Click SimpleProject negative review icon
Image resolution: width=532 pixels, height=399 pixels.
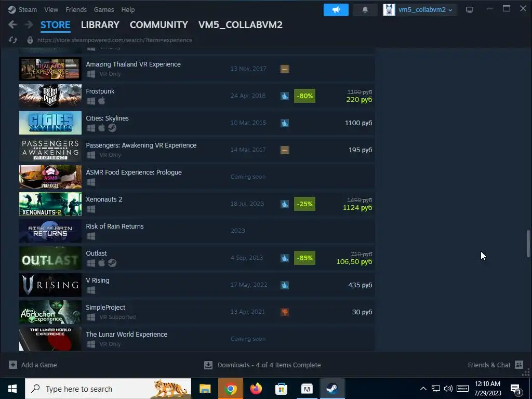point(284,312)
